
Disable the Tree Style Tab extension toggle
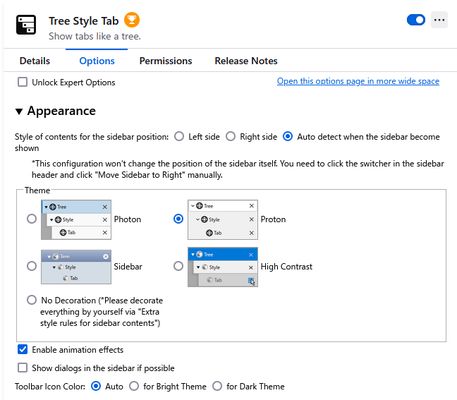coord(416,20)
